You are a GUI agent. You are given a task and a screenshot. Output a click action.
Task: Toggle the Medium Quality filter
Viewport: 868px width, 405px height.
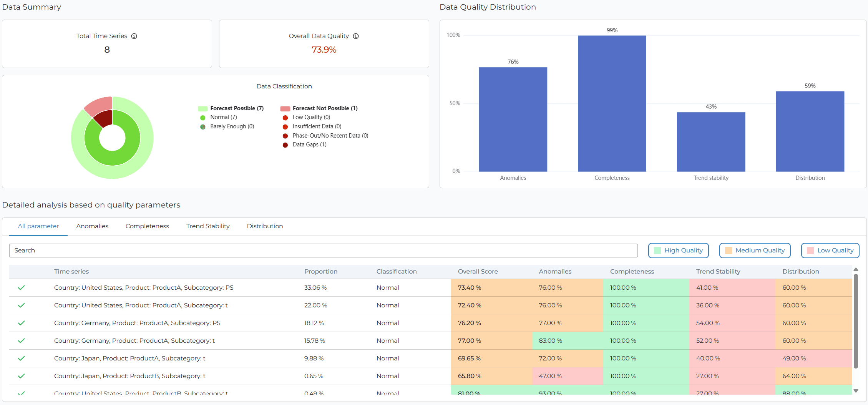coord(755,251)
